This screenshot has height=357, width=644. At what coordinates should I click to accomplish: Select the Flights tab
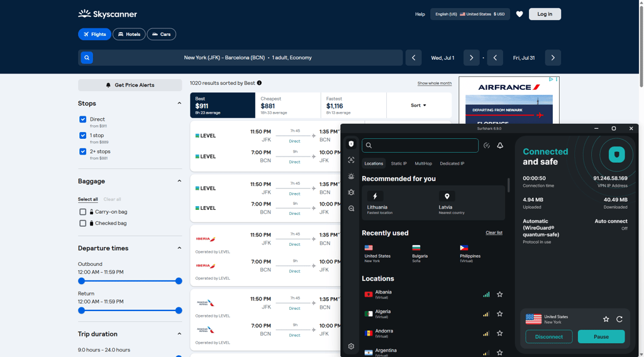coord(94,34)
